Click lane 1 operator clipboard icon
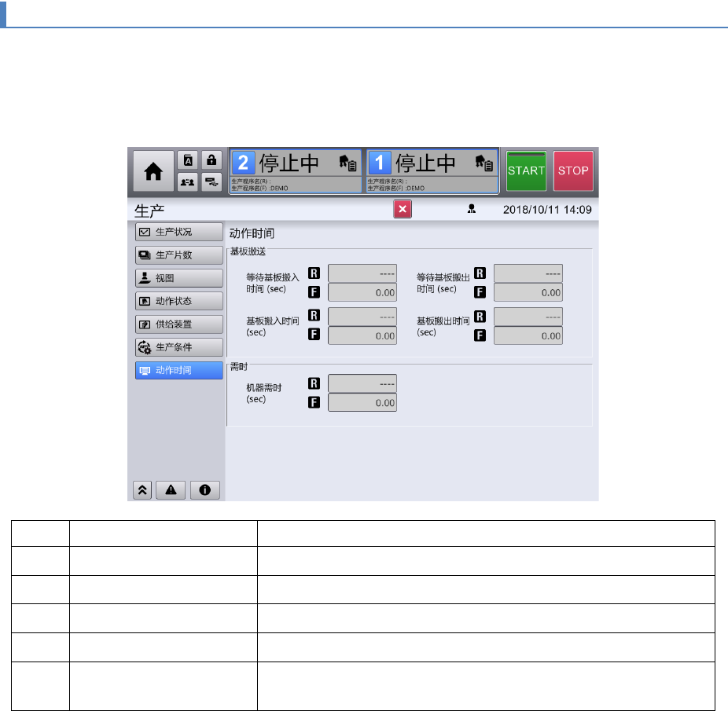Screen dimensions: 728x711 click(484, 163)
